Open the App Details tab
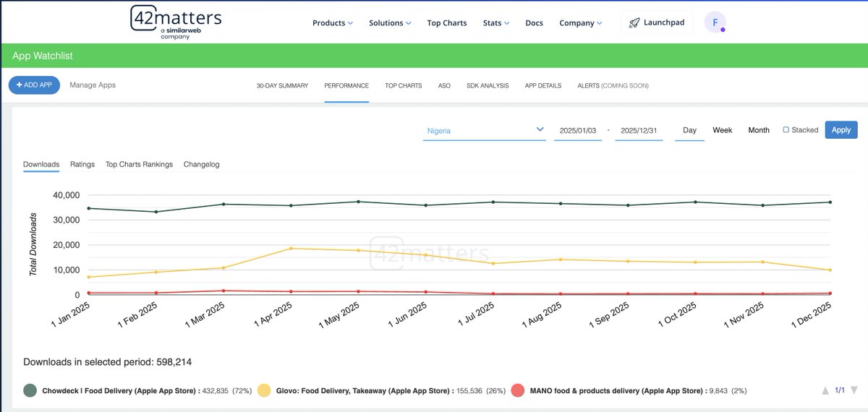Image resolution: width=868 pixels, height=412 pixels. tap(543, 85)
